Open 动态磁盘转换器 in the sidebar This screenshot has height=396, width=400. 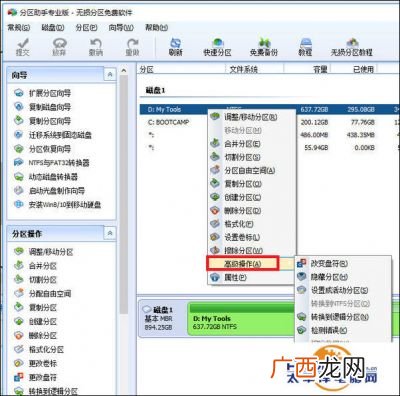(46, 177)
